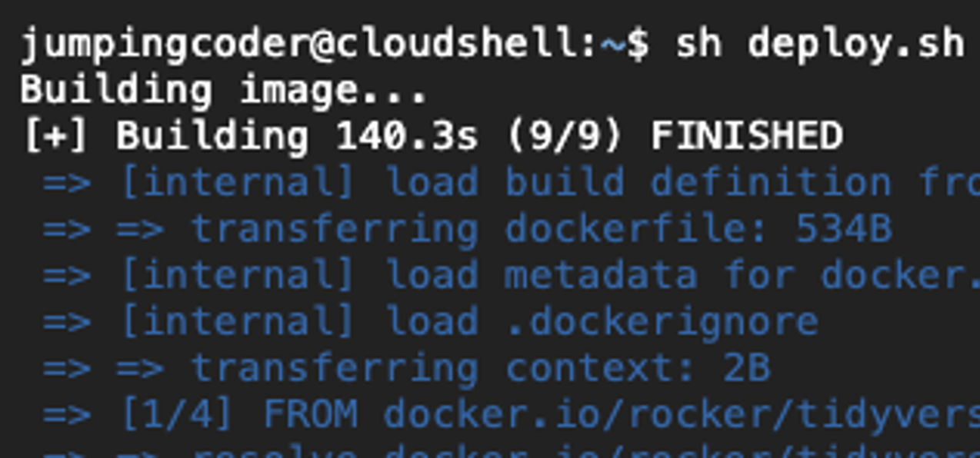The image size is (980, 458).
Task: Click the 'sh deploy.sh' command
Action: pos(818,44)
